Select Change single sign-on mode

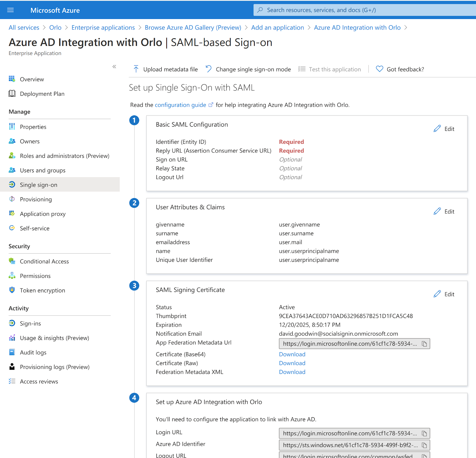point(248,69)
